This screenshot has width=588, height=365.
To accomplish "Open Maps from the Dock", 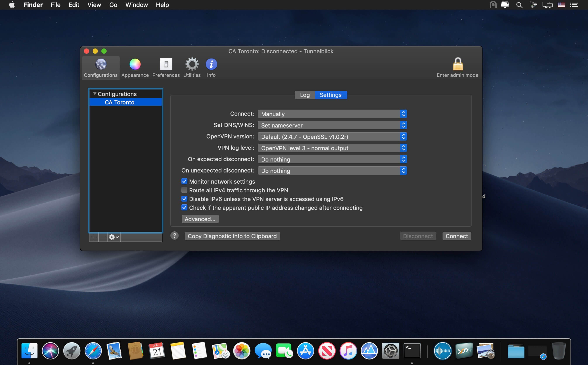I will [x=220, y=351].
